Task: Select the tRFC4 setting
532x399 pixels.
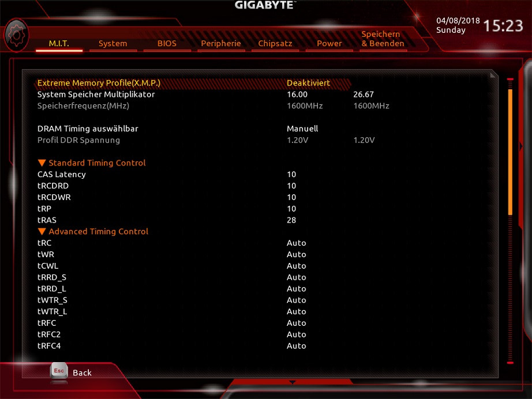Action: point(49,346)
